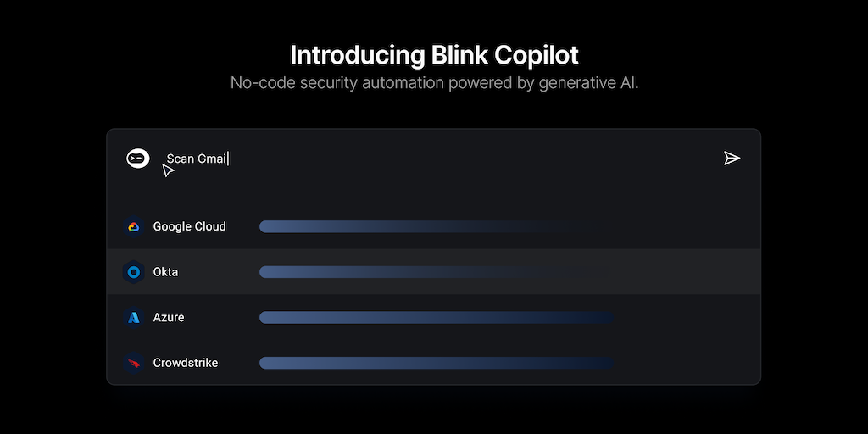Viewport: 868px width, 434px height.
Task: Click the Blink Copilot robot icon
Action: [138, 158]
